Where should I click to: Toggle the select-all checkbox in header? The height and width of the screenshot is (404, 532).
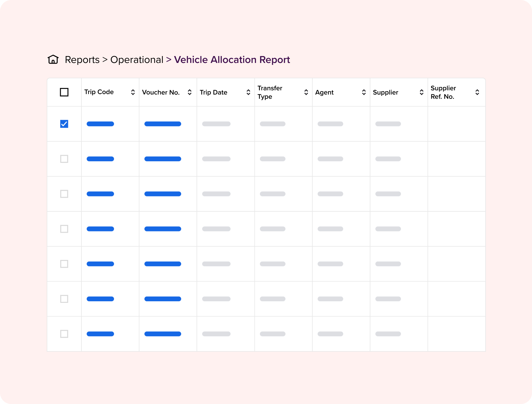(64, 92)
